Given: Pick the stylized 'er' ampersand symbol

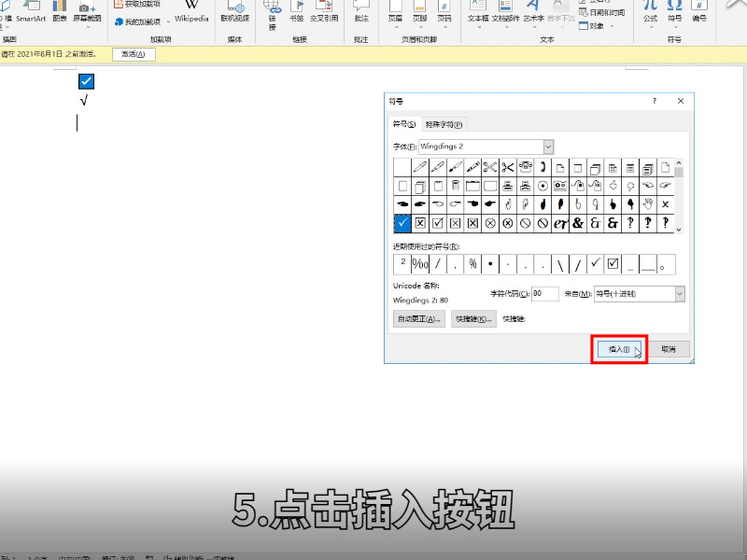Looking at the screenshot, I should coord(560,223).
